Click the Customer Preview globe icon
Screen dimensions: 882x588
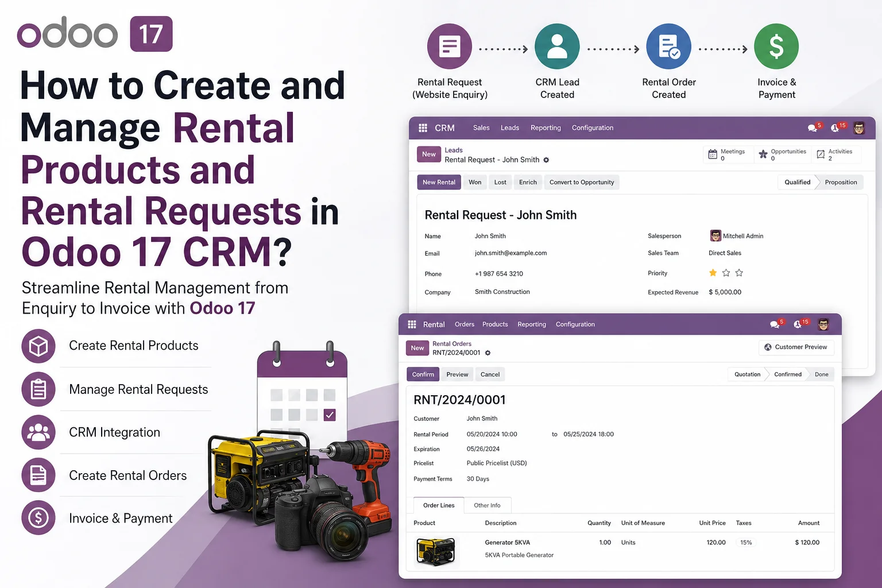(x=768, y=347)
